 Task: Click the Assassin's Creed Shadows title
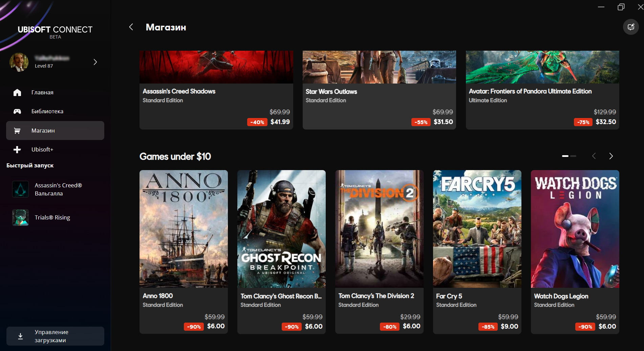click(x=179, y=91)
